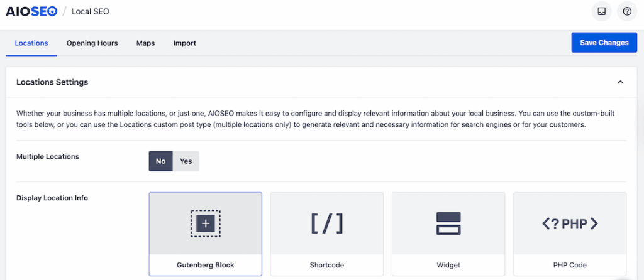
Task: Open the Opening Hours tab
Action: coord(92,43)
